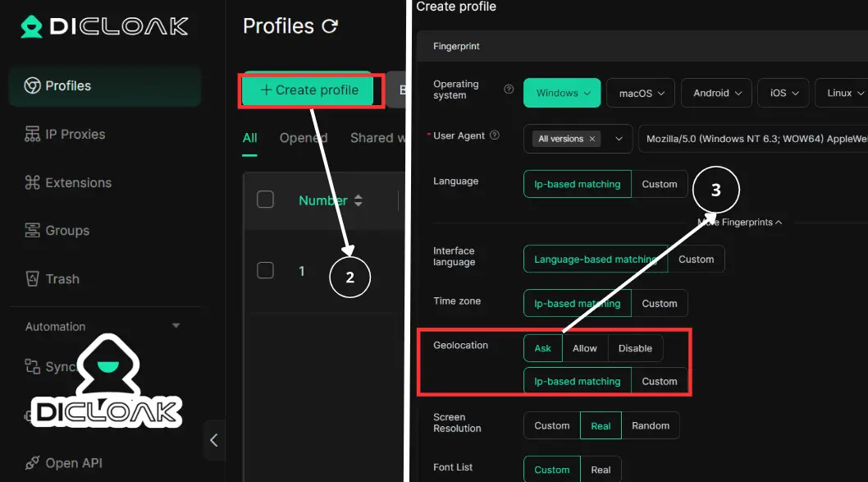Image resolution: width=868 pixels, height=482 pixels.
Task: Check the checkbox for row 1
Action: point(265,270)
